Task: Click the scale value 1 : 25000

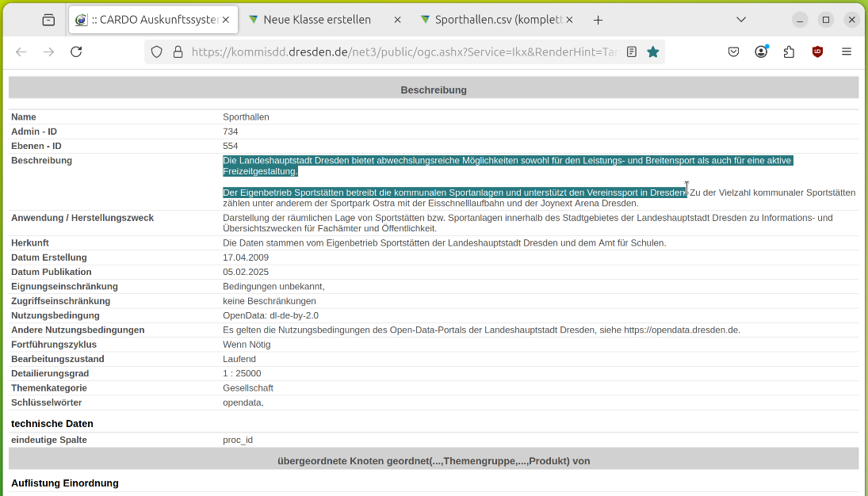Action: [242, 374]
